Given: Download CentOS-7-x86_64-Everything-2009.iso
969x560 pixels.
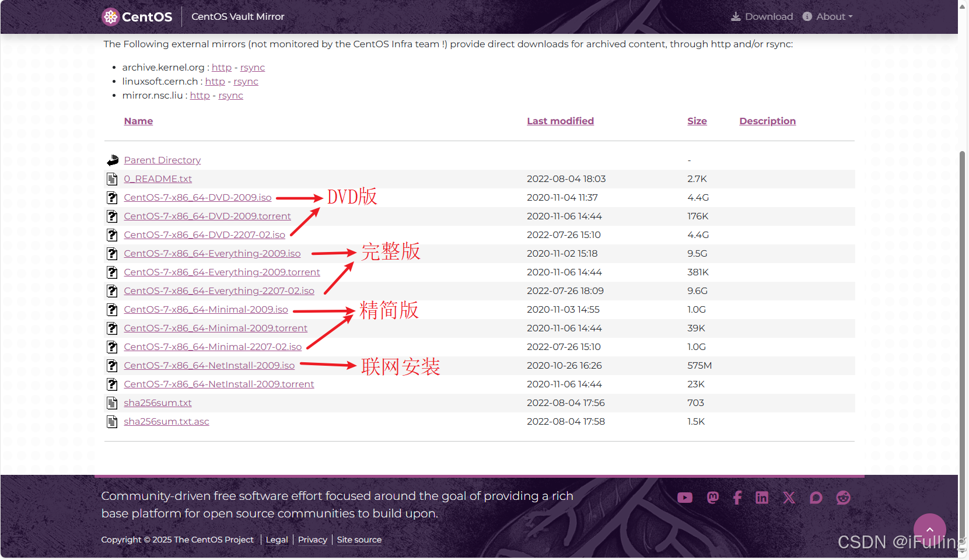Looking at the screenshot, I should click(x=212, y=254).
